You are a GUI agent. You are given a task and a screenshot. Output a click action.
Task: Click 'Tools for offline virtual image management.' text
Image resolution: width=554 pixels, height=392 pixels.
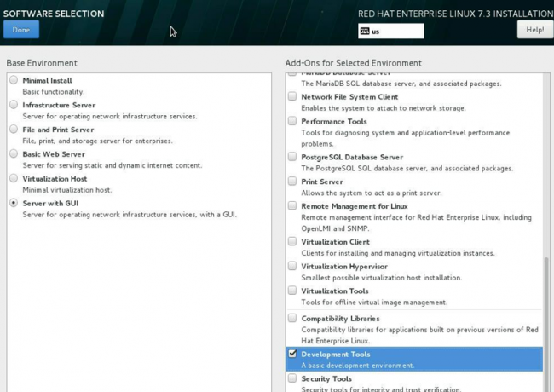(374, 303)
